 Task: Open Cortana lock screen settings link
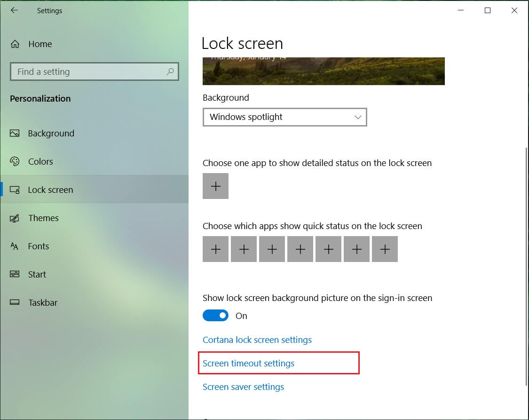[x=257, y=340]
